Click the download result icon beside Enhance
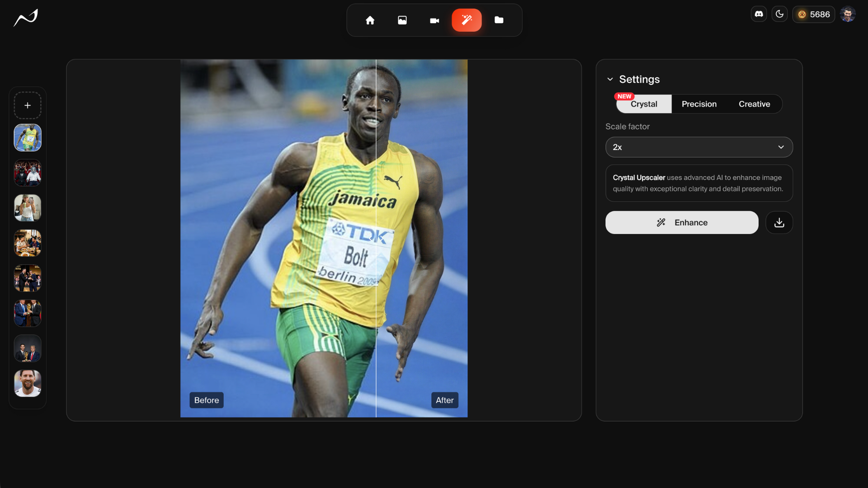Screen dimensions: 868x488 point(779,222)
